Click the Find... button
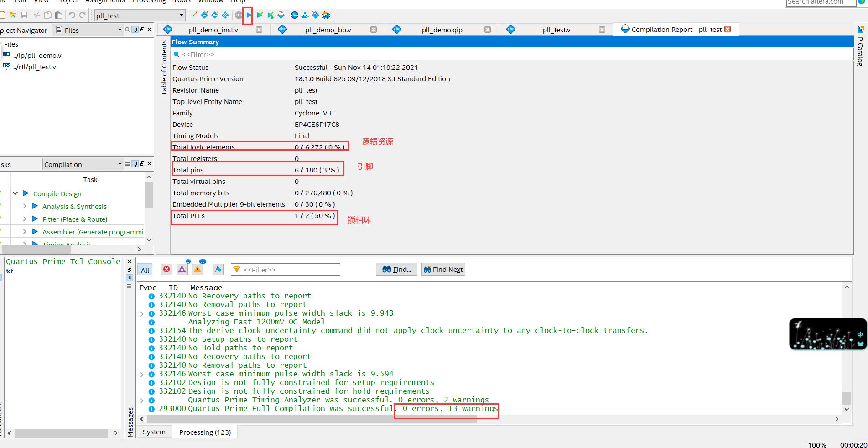Screen dimensions: 868x448 (x=397, y=269)
